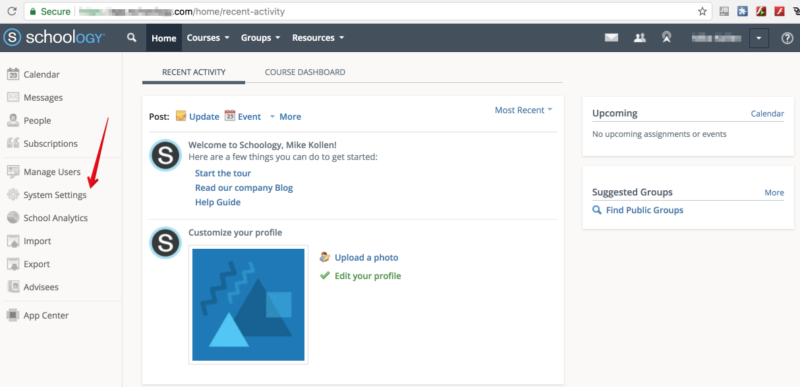Viewport: 800px width, 387px height.
Task: Click More link in Suggested Groups
Action: (x=774, y=192)
